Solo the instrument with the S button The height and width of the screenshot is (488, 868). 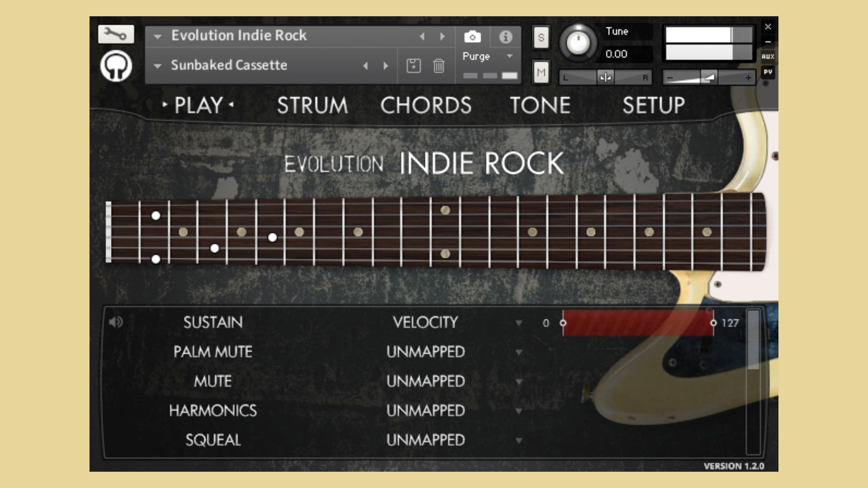(x=541, y=38)
